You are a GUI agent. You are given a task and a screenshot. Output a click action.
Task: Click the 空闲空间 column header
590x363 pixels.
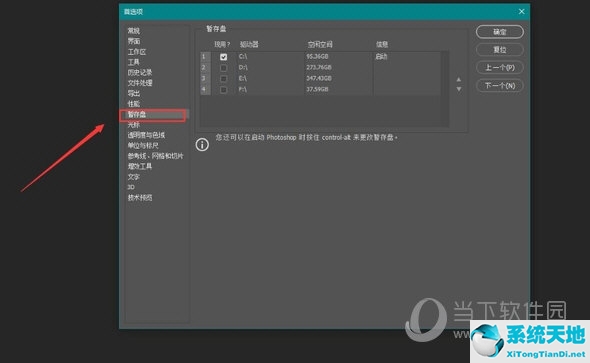point(320,44)
